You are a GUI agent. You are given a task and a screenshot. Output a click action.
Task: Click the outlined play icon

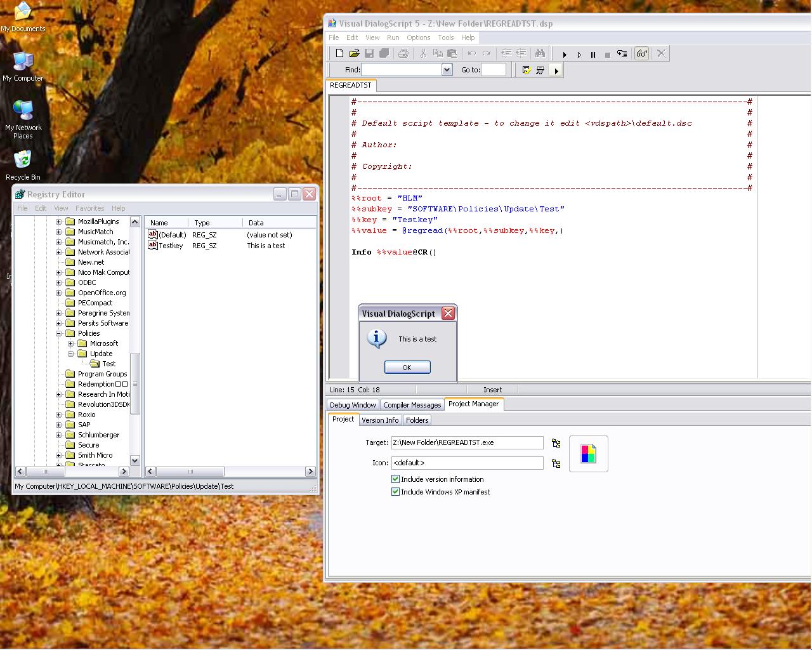pos(579,55)
